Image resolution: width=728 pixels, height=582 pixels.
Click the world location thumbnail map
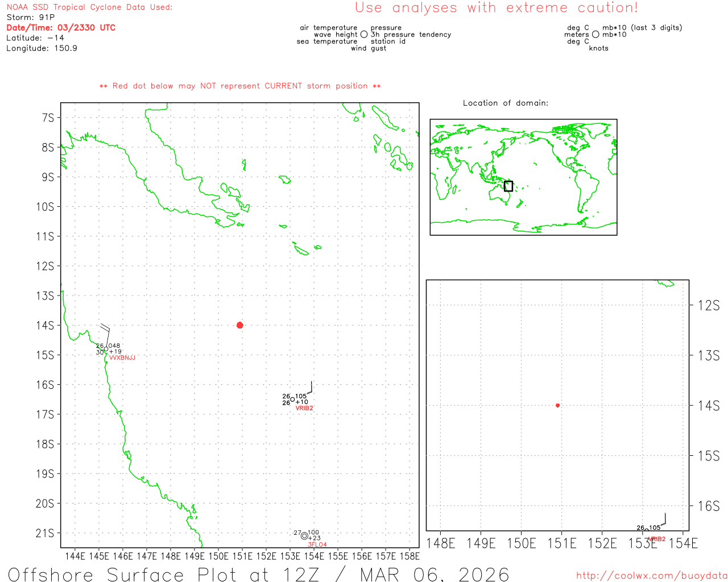click(523, 177)
